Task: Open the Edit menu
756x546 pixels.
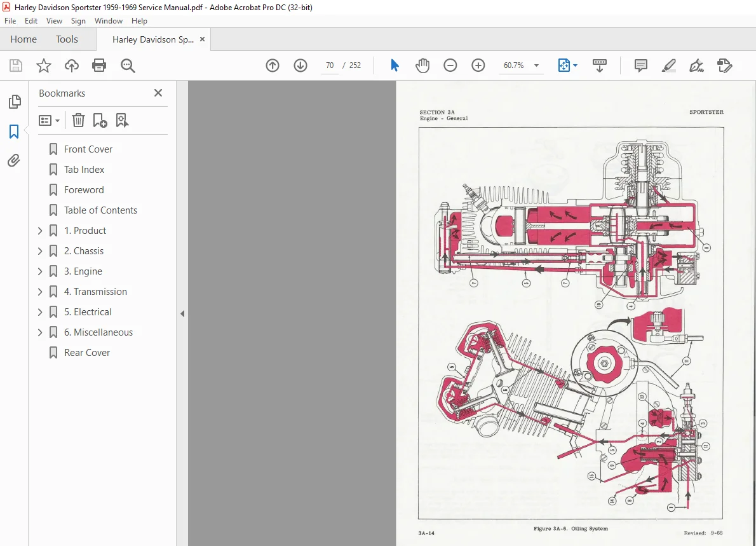Action: point(31,21)
